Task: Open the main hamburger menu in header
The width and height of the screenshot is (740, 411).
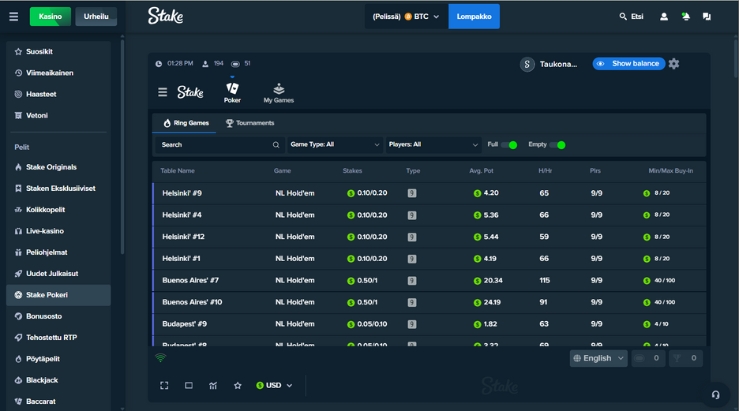Action: point(14,17)
